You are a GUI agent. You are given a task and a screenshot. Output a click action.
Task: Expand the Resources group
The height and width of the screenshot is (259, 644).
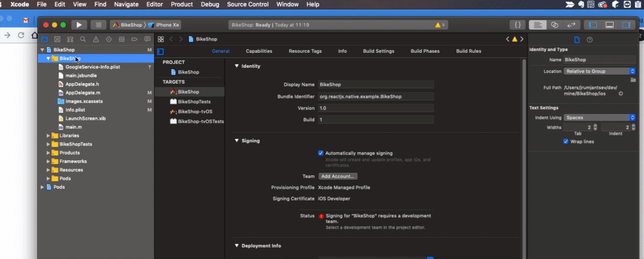48,170
